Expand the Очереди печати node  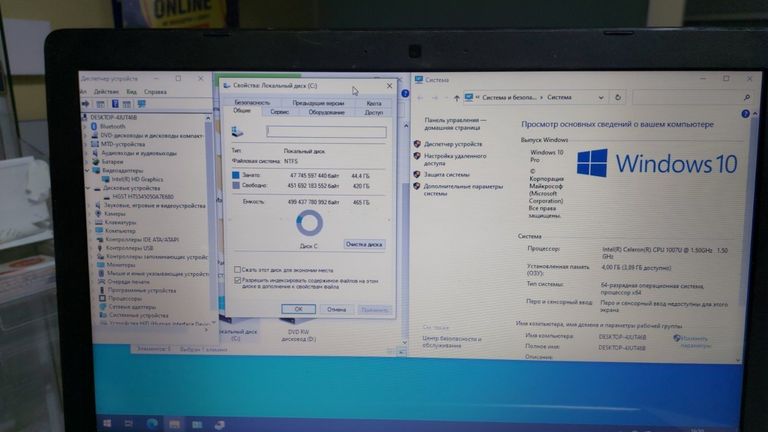[x=92, y=282]
